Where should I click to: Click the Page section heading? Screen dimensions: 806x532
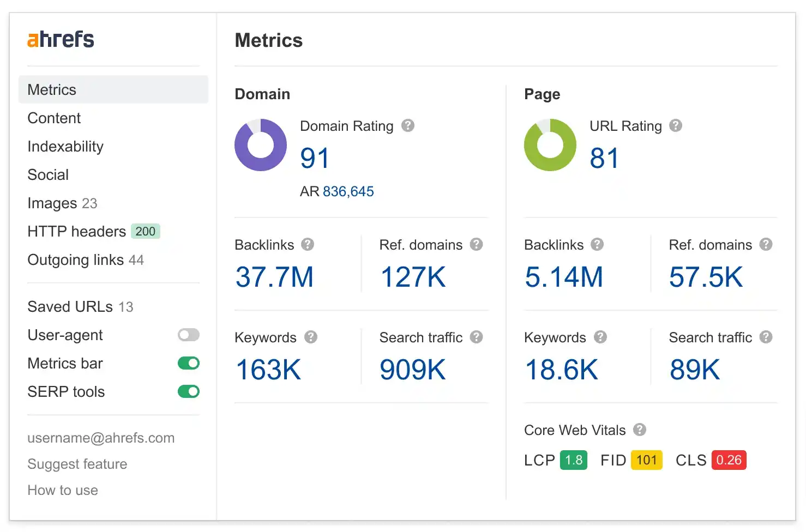[542, 94]
